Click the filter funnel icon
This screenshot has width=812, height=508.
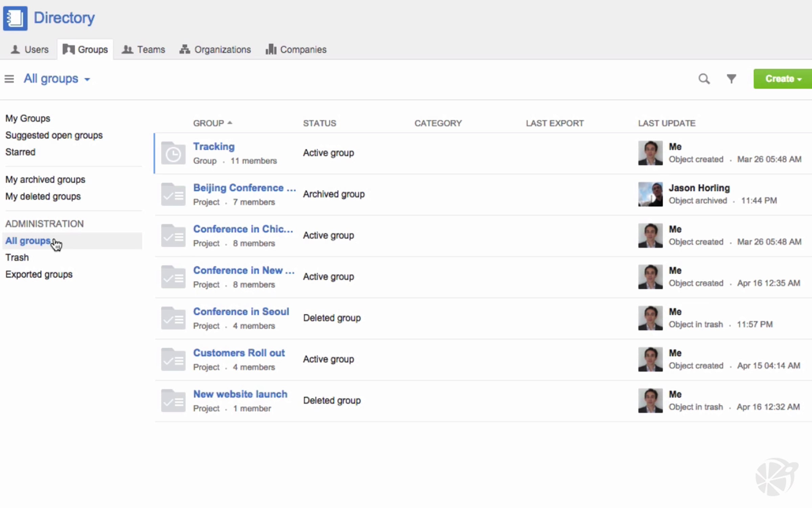coord(731,79)
